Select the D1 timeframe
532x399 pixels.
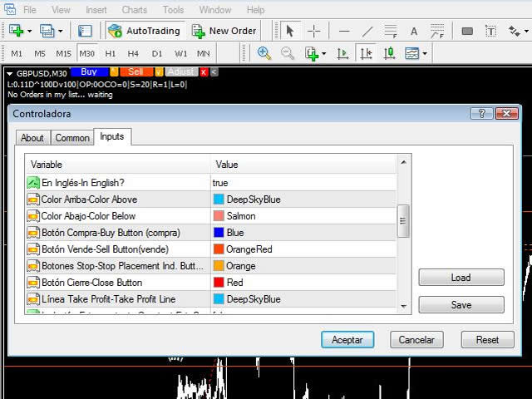coord(157,53)
